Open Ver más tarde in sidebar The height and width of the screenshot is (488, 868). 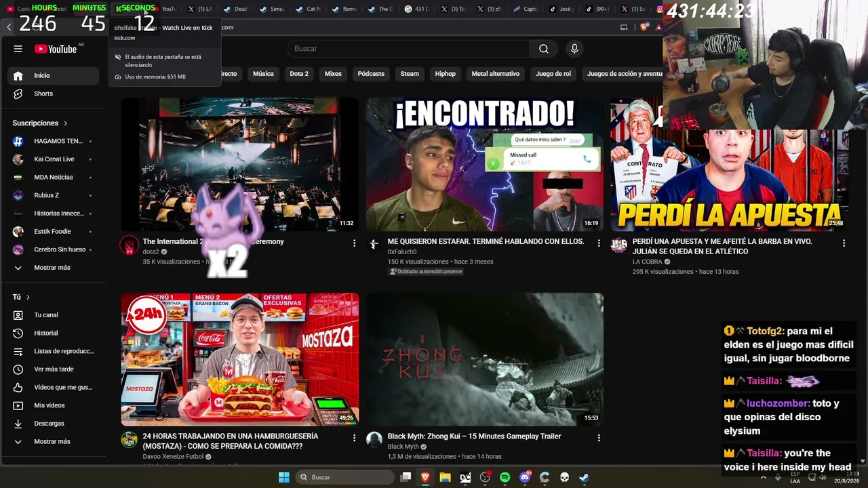tap(53, 369)
